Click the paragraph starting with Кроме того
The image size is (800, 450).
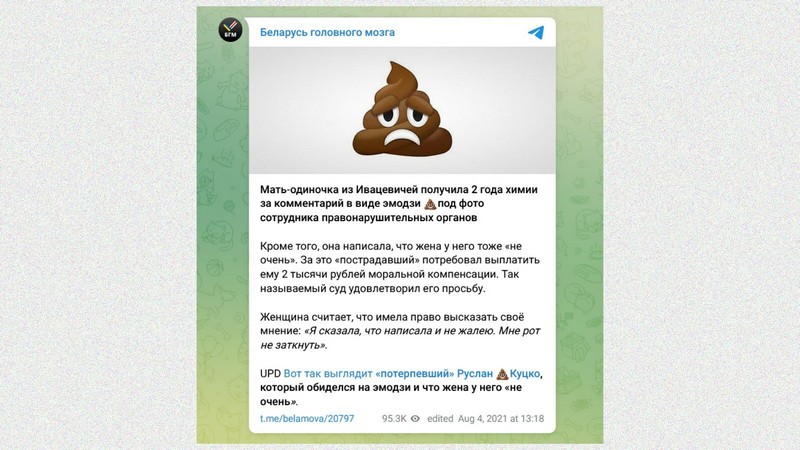point(399,267)
